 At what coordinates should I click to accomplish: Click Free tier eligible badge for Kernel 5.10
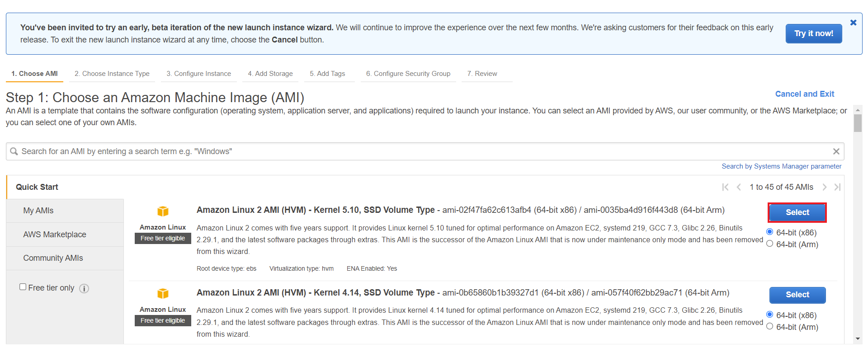(163, 238)
